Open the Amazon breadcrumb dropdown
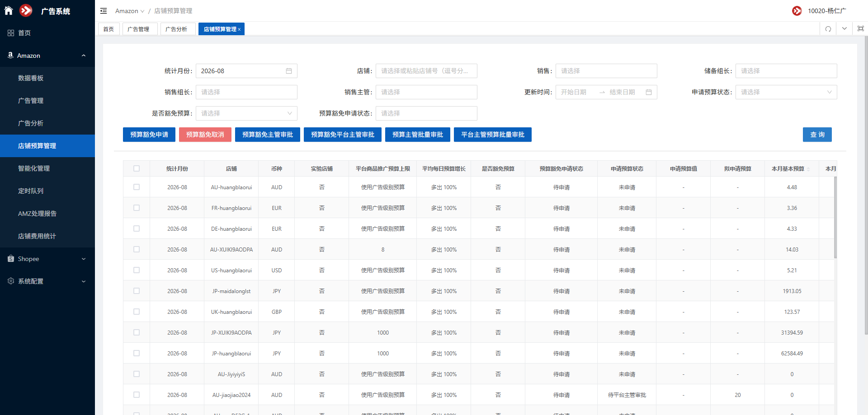The height and width of the screenshot is (415, 868). [130, 11]
